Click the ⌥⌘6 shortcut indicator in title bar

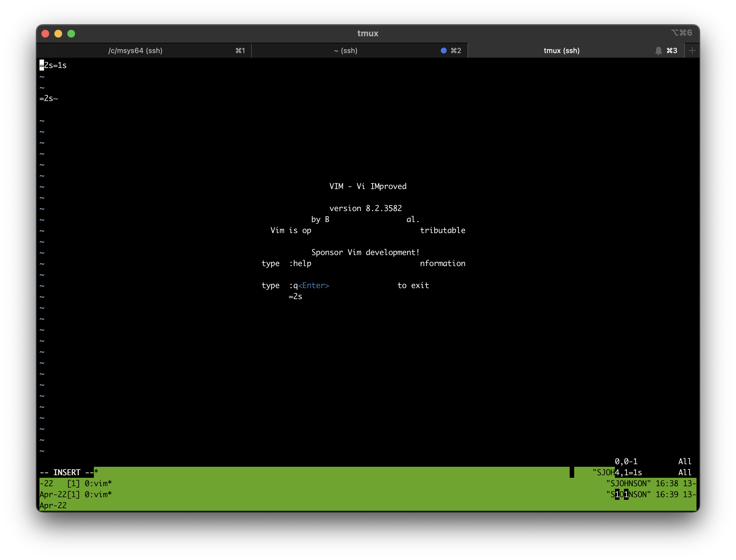point(681,33)
